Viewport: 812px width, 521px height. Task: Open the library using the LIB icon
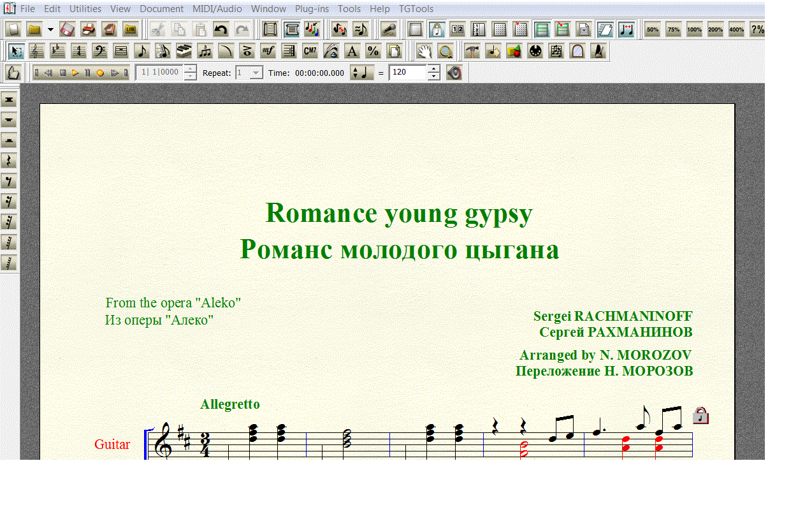coord(131,29)
